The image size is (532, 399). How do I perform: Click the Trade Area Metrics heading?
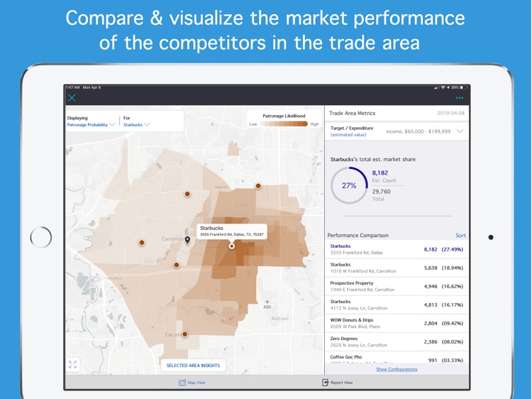(352, 113)
